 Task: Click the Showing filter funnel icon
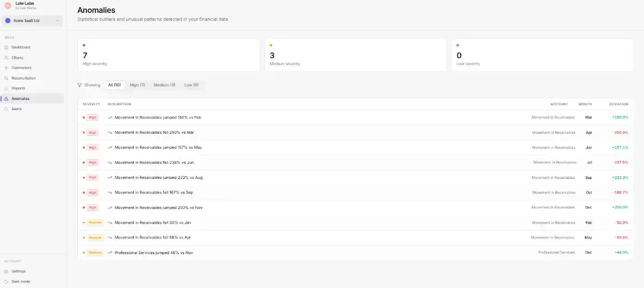tap(80, 85)
